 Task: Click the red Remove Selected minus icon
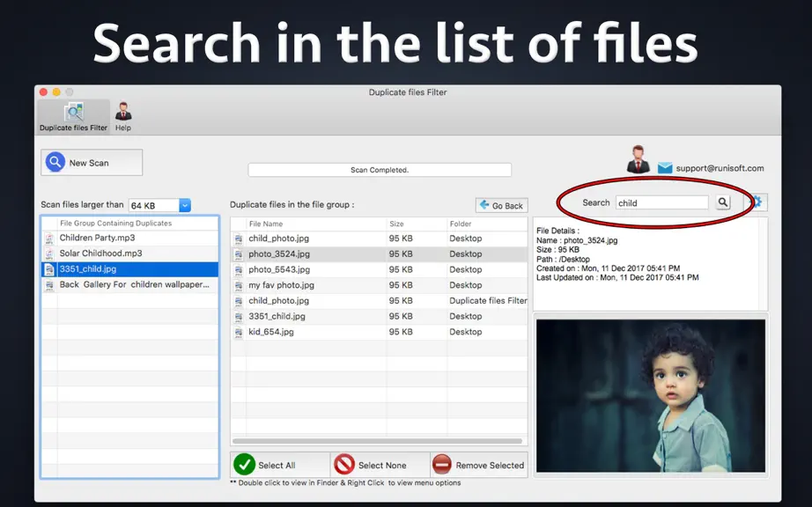click(x=442, y=465)
